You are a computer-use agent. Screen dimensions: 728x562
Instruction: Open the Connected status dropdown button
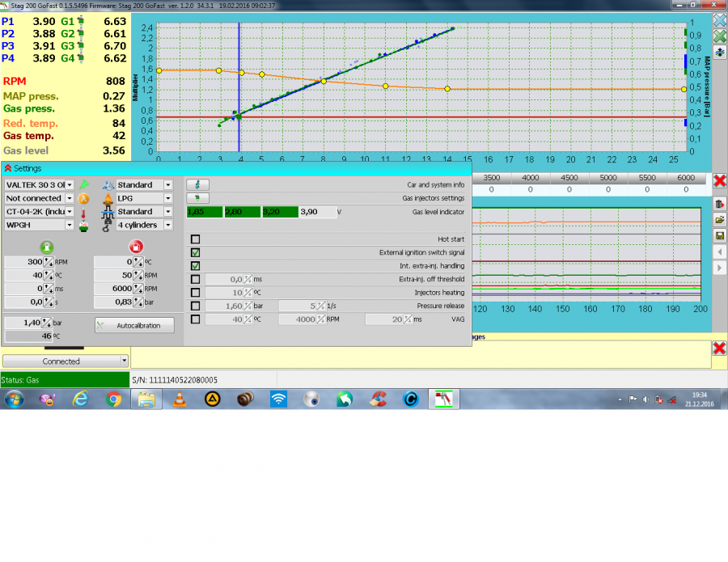point(124,361)
